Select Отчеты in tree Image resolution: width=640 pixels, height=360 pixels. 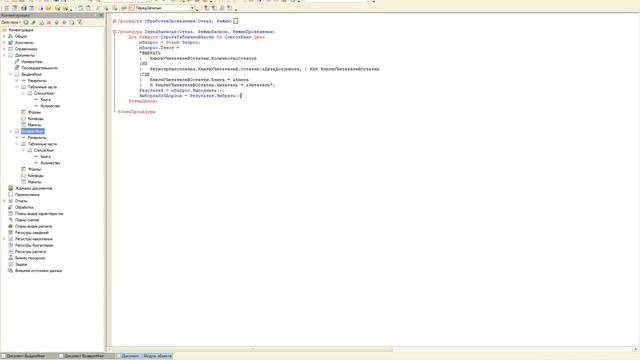(21, 201)
